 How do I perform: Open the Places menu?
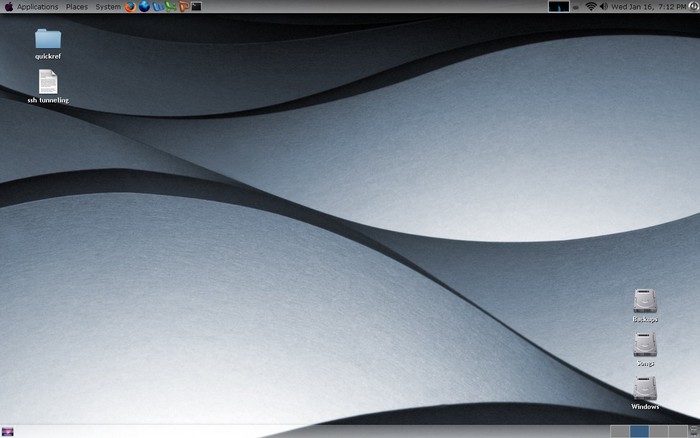click(77, 7)
